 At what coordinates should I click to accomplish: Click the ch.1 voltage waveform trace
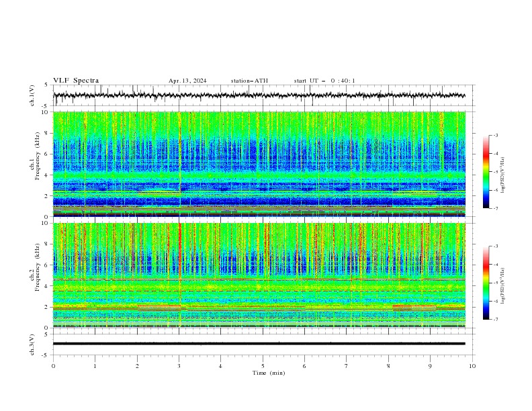tap(259, 95)
